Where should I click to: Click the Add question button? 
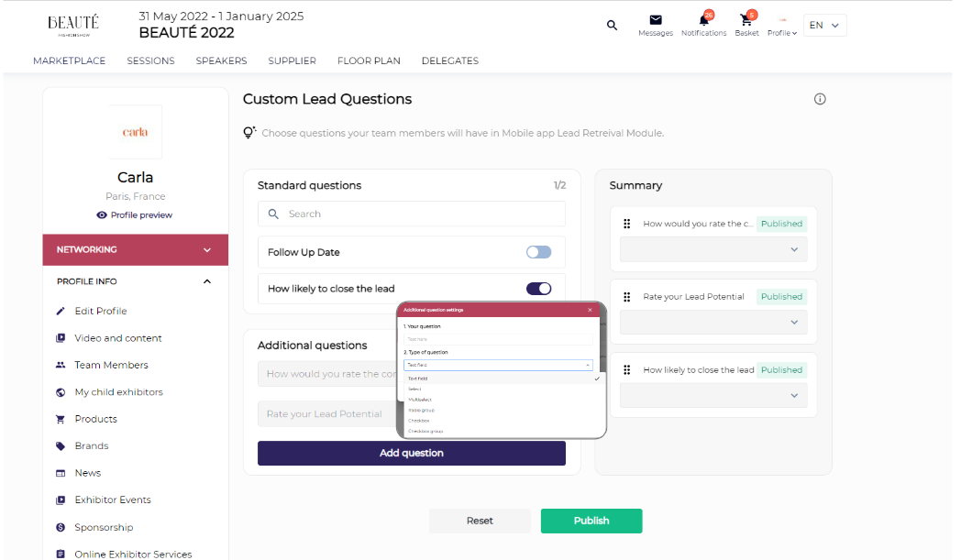pyautogui.click(x=411, y=453)
